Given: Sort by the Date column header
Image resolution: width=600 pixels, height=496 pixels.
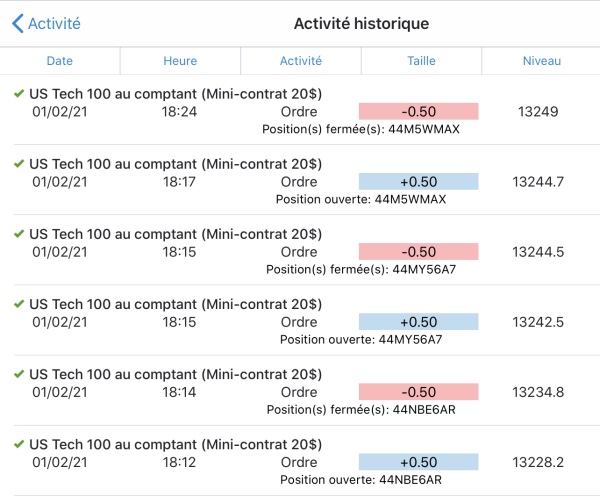Looking at the screenshot, I should click(x=60, y=61).
